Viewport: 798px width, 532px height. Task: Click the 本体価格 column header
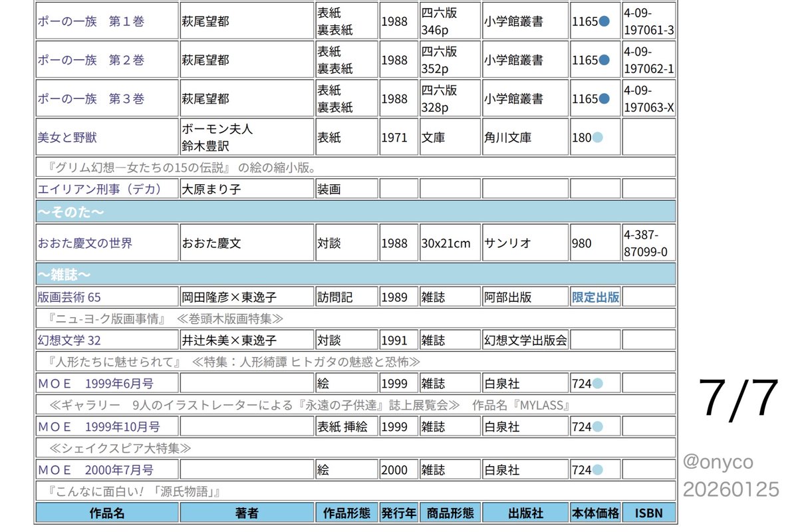coord(595,513)
